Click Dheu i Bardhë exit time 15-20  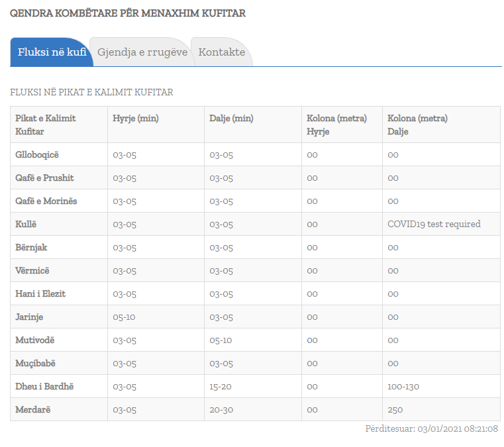[x=220, y=387]
